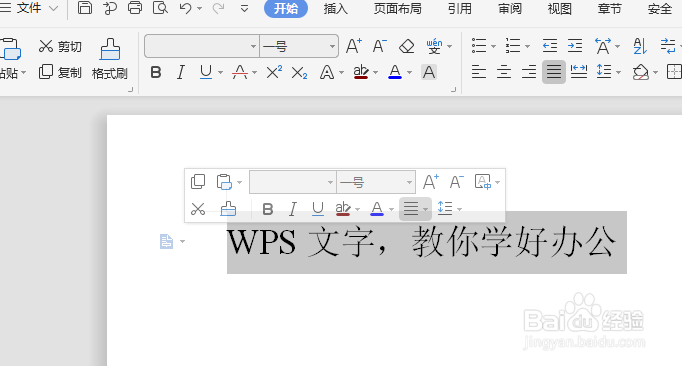This screenshot has height=366, width=682.
Task: Expand the quick access customize arrow
Action: pyautogui.click(x=244, y=8)
